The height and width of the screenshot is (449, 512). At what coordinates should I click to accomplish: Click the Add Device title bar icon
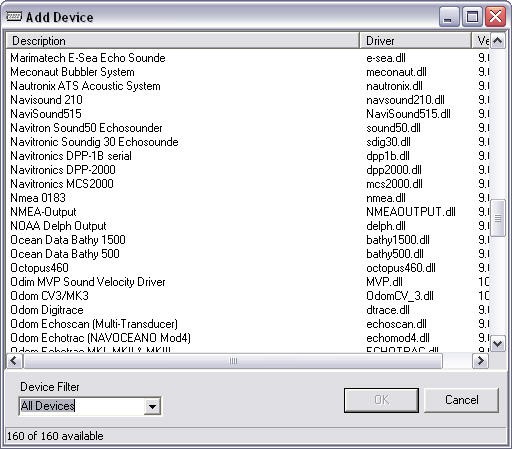pyautogui.click(x=14, y=16)
